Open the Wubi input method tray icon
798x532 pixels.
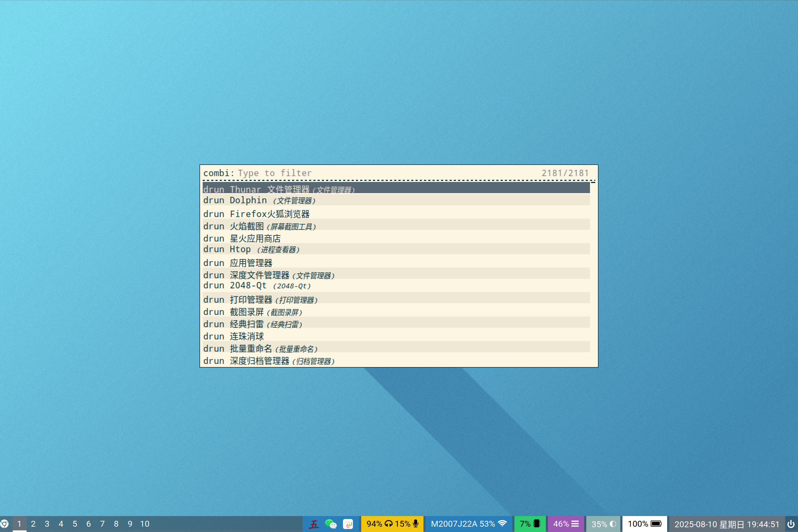click(x=314, y=524)
